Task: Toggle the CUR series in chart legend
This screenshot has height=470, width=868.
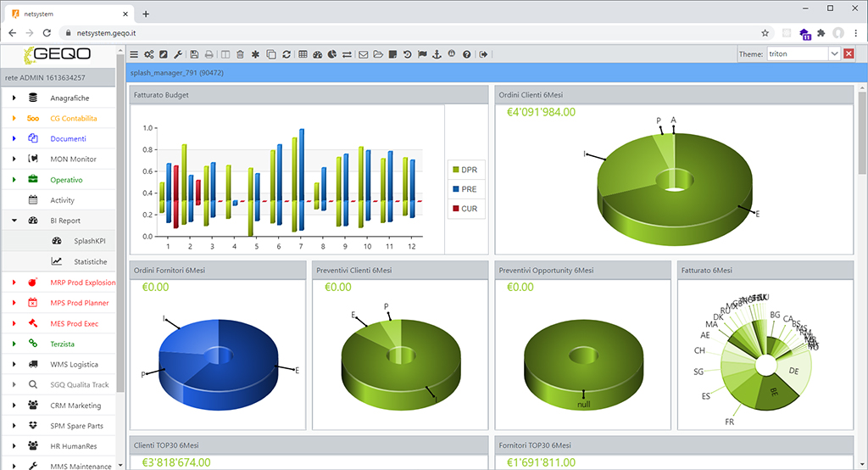Action: [466, 208]
